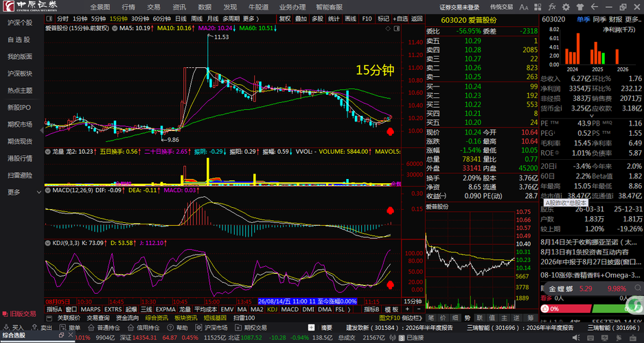Click the plus icon left of 摘要
The width and height of the screenshot is (644, 343).
[x=312, y=327]
